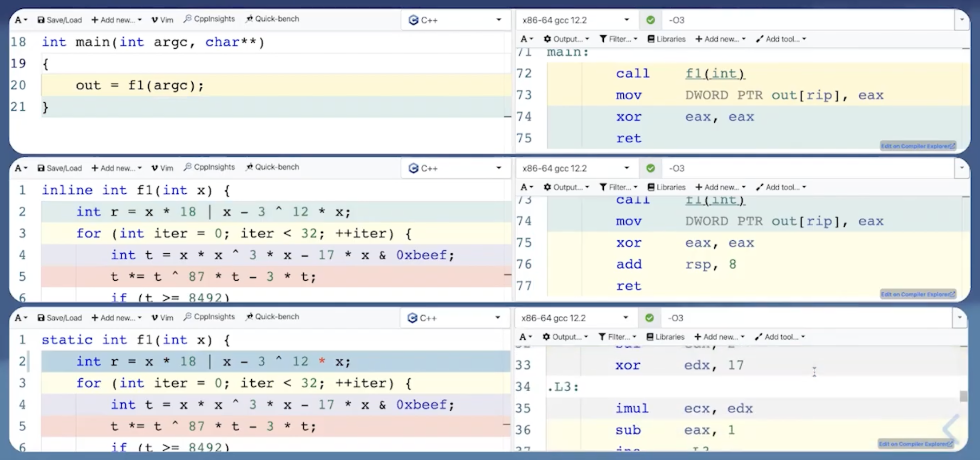
Task: Click the green compiler success checkmark
Action: [x=651, y=20]
